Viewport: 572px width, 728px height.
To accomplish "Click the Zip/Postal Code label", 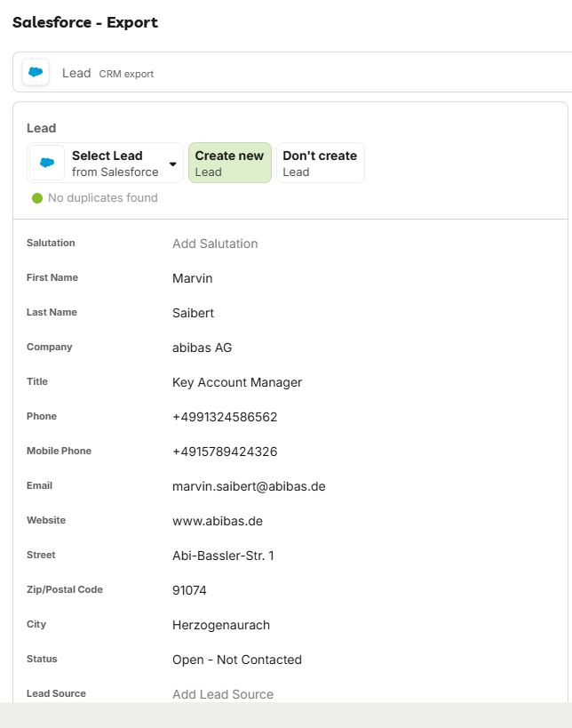I will (x=65, y=589).
